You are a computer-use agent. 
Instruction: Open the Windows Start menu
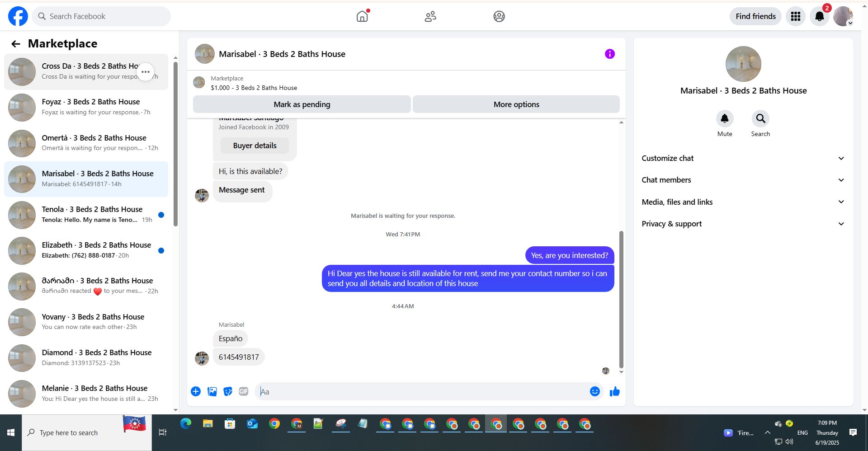click(x=11, y=432)
